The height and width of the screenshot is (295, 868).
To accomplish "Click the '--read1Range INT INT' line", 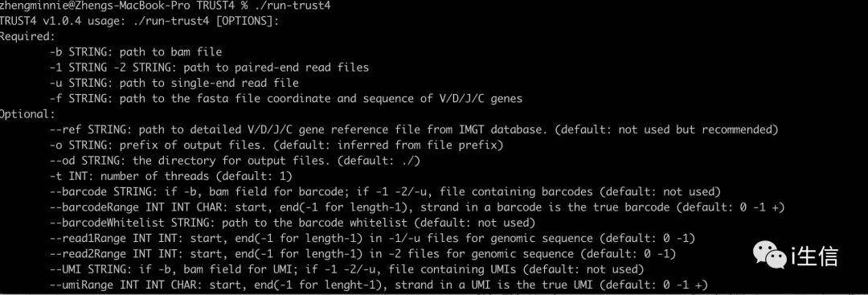I will tap(372, 239).
